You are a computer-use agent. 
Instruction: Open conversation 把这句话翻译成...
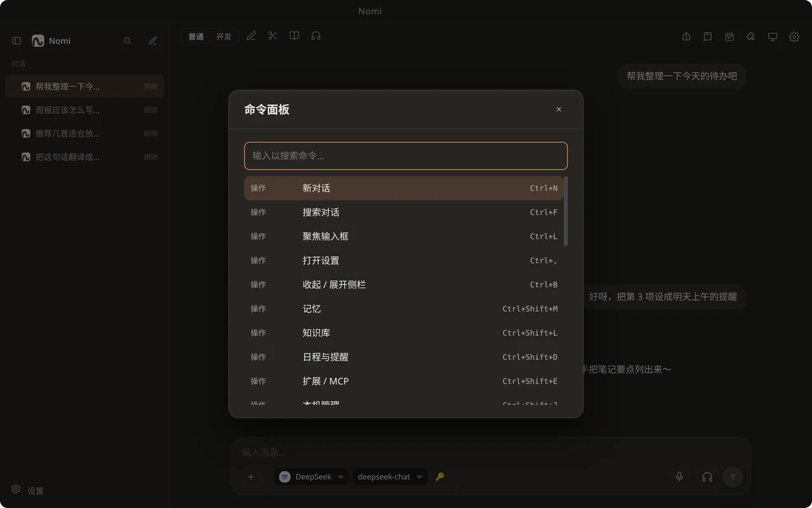coord(84,157)
